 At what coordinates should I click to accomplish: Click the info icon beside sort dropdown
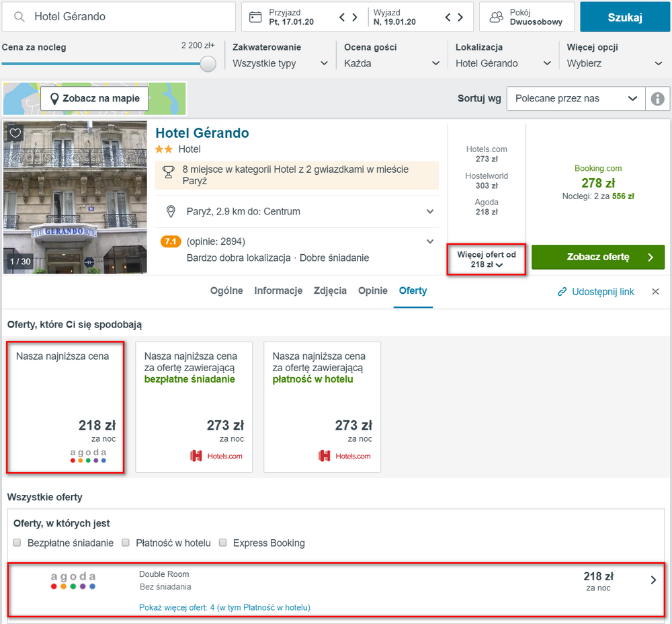pos(657,98)
